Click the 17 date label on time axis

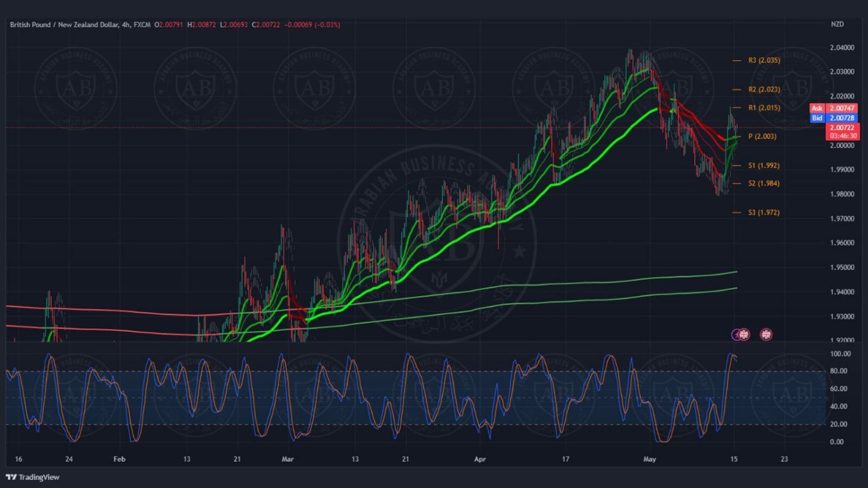[x=565, y=459]
